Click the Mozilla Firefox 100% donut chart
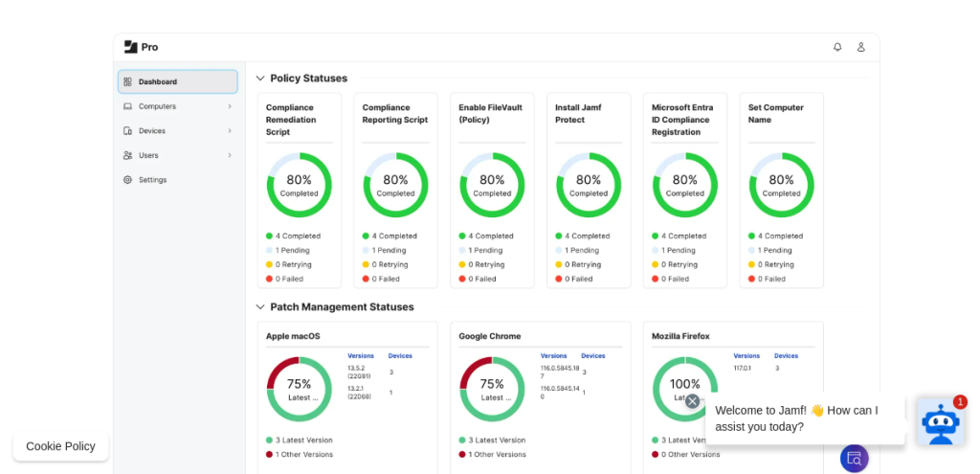This screenshot has width=980, height=474. click(x=685, y=389)
